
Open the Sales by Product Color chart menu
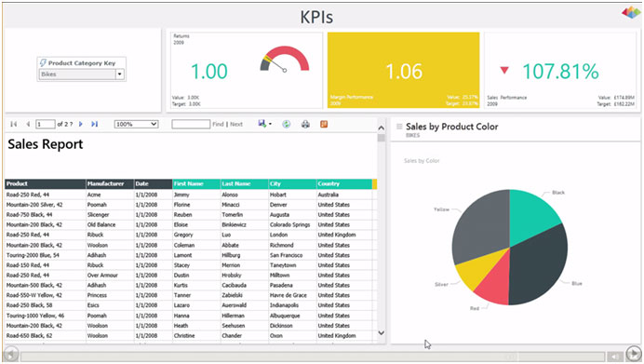(x=399, y=127)
